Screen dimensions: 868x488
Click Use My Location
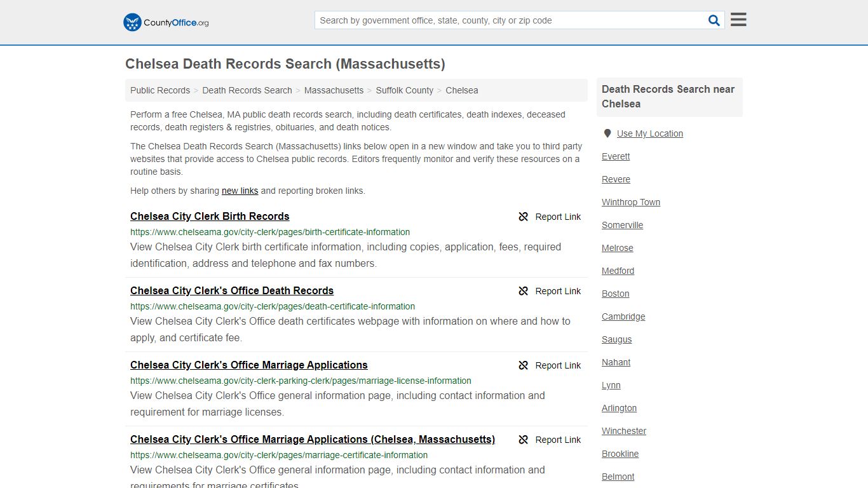649,133
